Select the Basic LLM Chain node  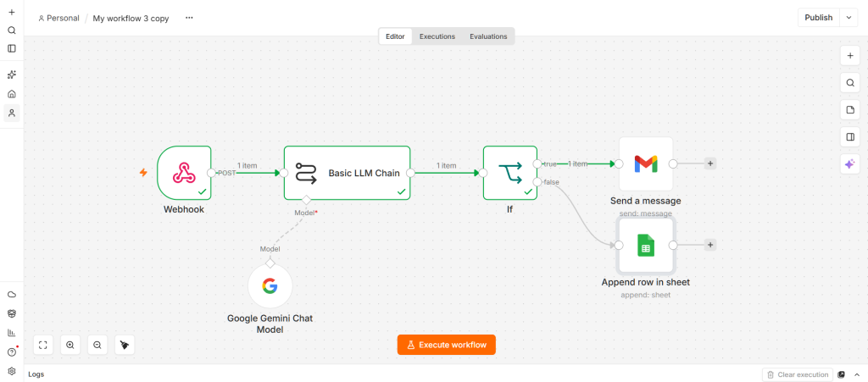point(347,173)
